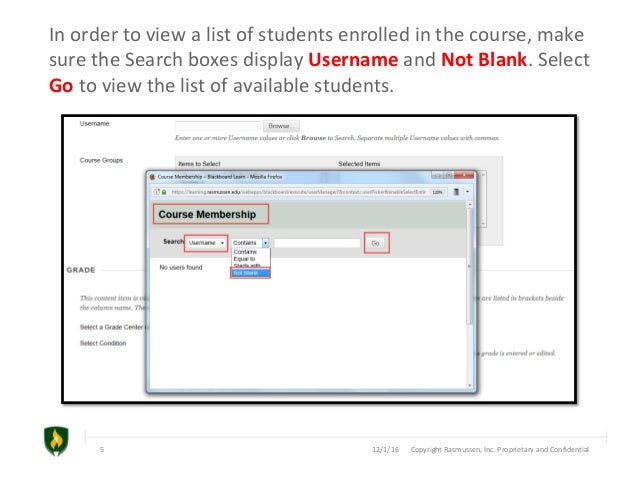638x479 pixels.
Task: Click the 'Items to Select' column label
Action: pyautogui.click(x=199, y=164)
